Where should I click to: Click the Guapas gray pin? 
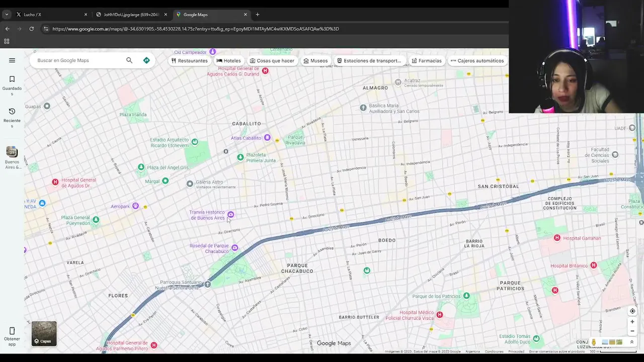[x=47, y=106]
